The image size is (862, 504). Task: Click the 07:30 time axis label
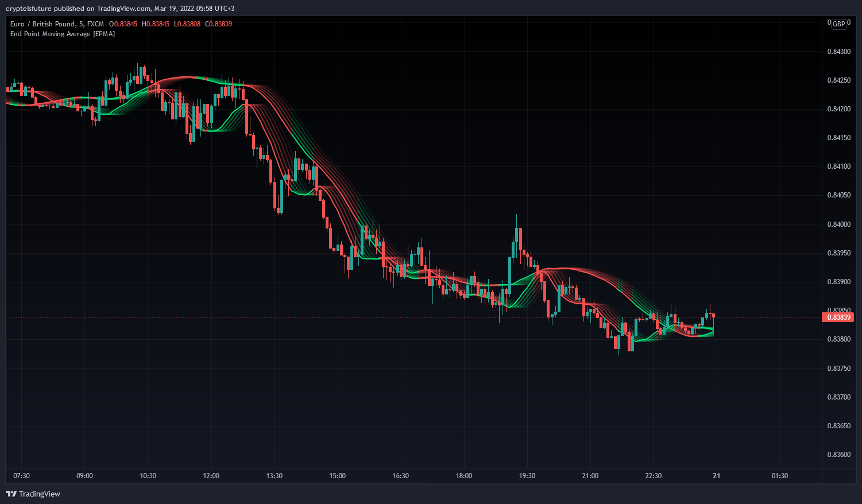(21, 476)
